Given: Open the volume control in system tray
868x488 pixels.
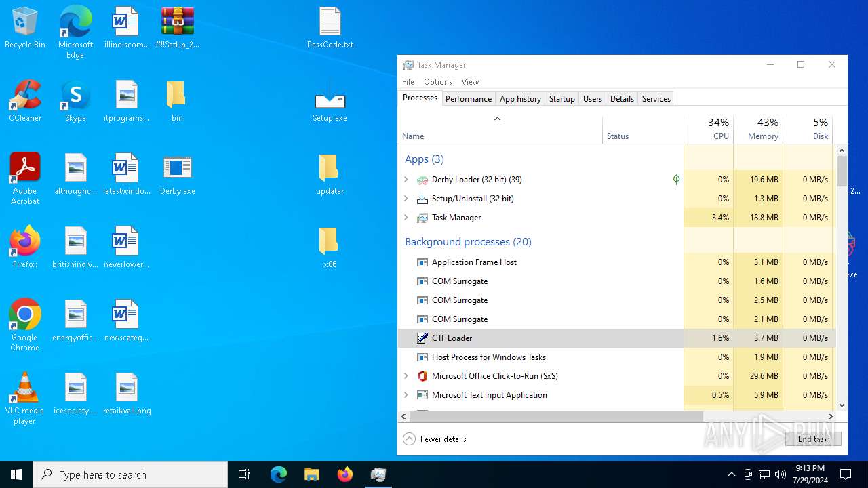Looking at the screenshot, I should point(781,474).
